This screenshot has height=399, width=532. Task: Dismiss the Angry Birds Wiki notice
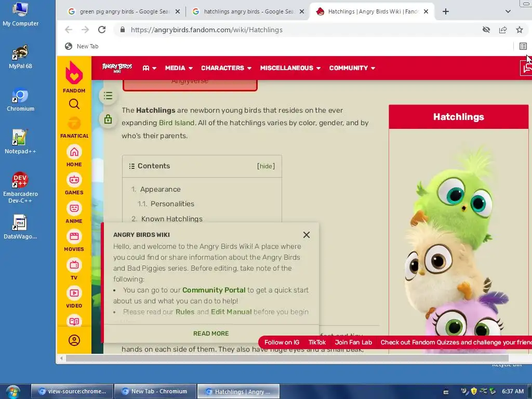(307, 235)
